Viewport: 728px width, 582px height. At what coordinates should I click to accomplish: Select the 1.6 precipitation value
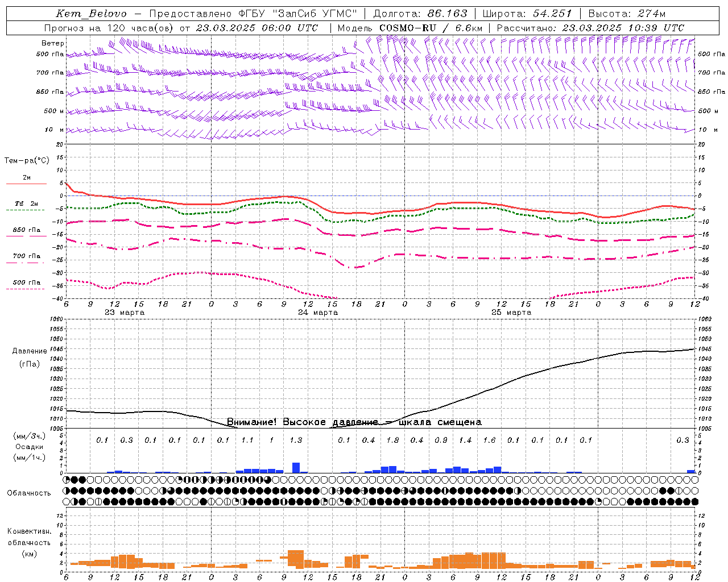tap(489, 440)
